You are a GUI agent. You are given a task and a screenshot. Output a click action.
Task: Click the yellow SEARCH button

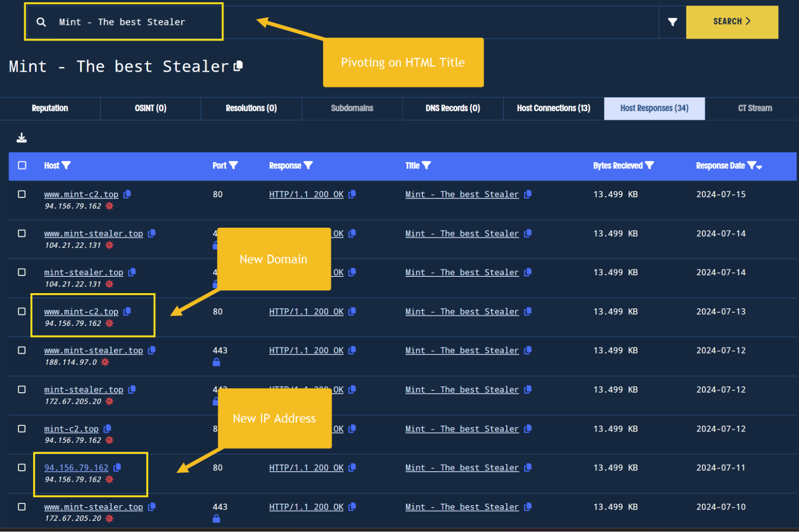coord(732,22)
